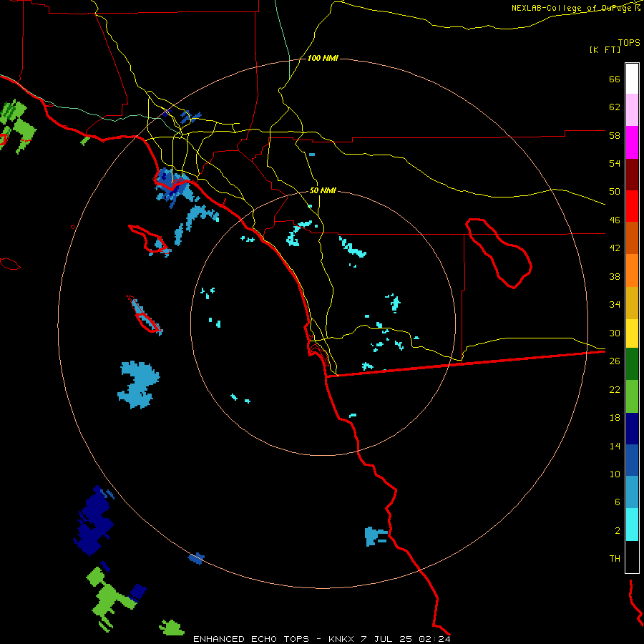The width and height of the screenshot is (644, 644).
Task: Click the yellow 34 kft legend swatch
Action: pyautogui.click(x=632, y=333)
